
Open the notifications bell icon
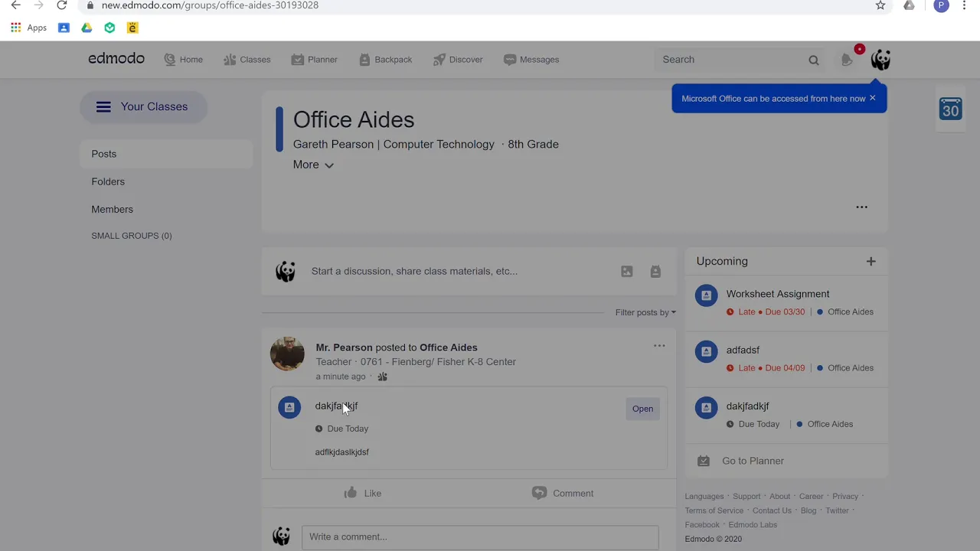click(x=847, y=59)
